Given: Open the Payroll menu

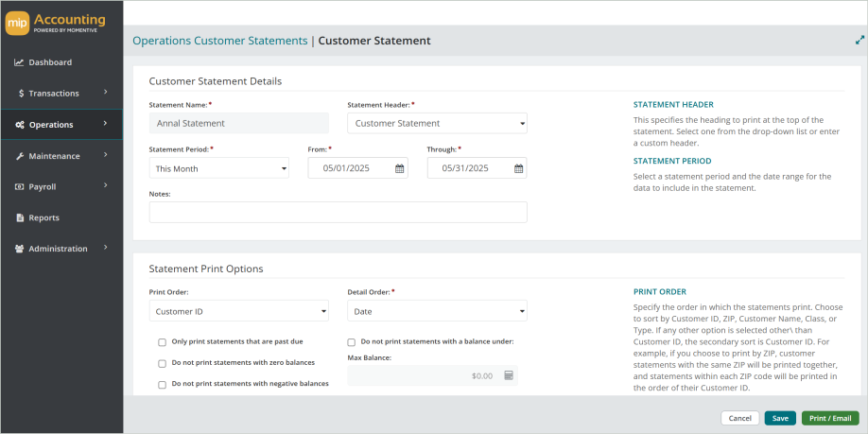Looking at the screenshot, I should pos(61,187).
